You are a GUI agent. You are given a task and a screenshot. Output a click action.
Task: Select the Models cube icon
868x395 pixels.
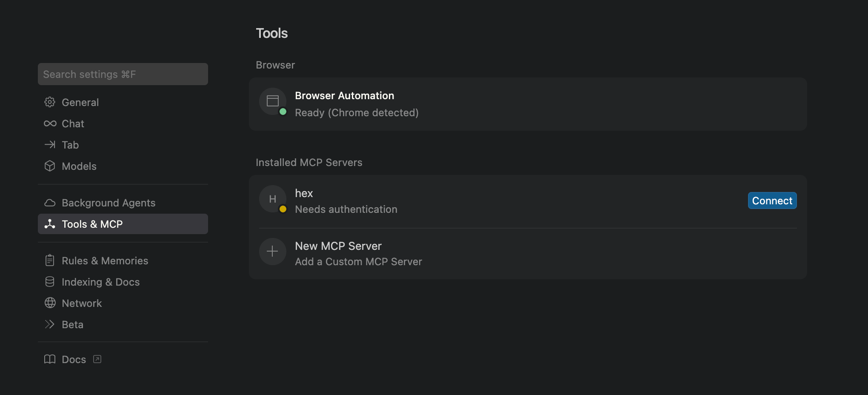click(50, 166)
